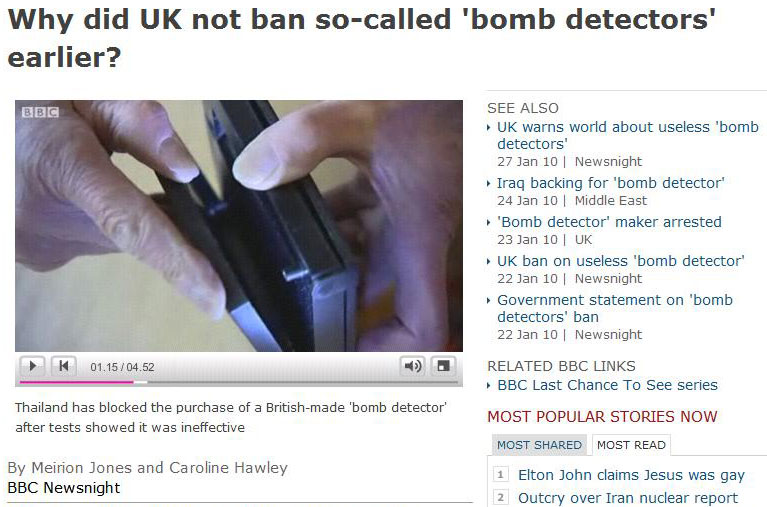
Task: Restart video with the skip-back icon
Action: (x=64, y=366)
